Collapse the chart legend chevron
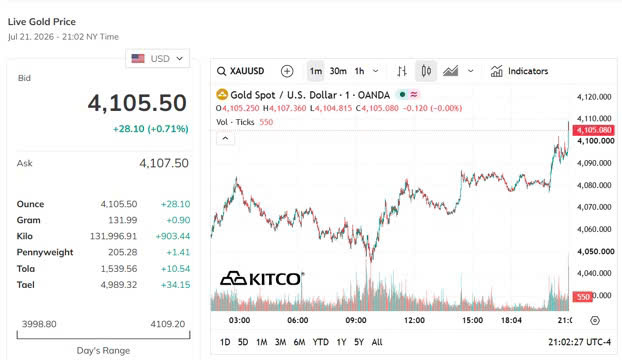Image resolution: width=622 pixels, height=360 pixels. (225, 138)
